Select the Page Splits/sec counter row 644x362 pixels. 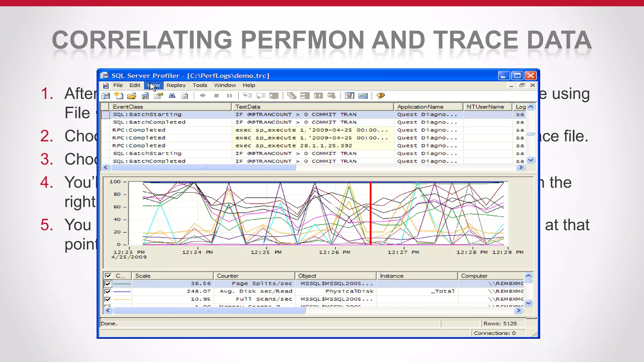click(314, 284)
